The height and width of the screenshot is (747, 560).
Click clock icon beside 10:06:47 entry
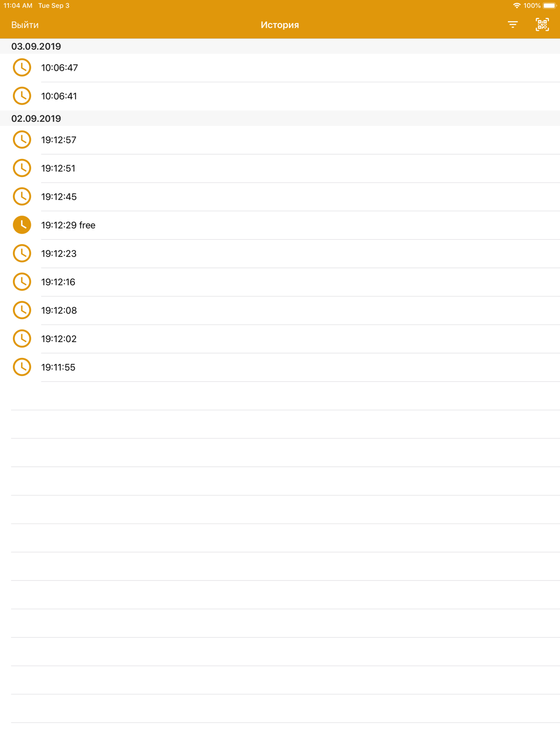22,68
